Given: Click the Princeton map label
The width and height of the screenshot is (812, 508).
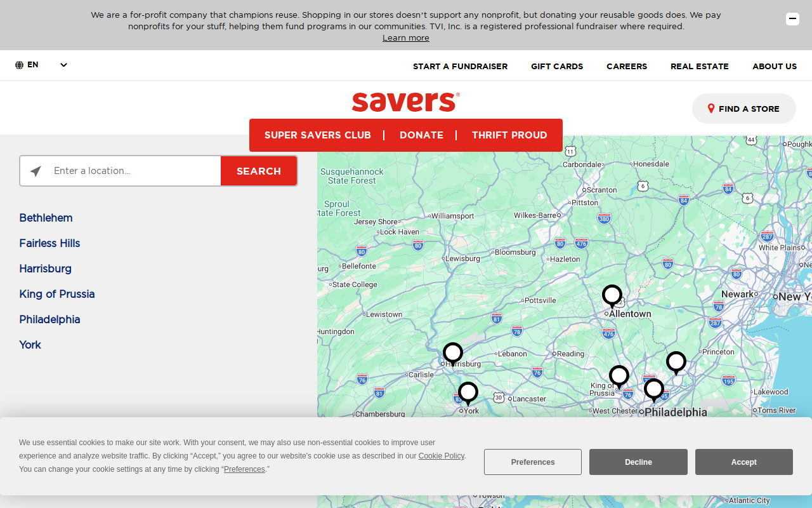Looking at the screenshot, I should tap(718, 352).
